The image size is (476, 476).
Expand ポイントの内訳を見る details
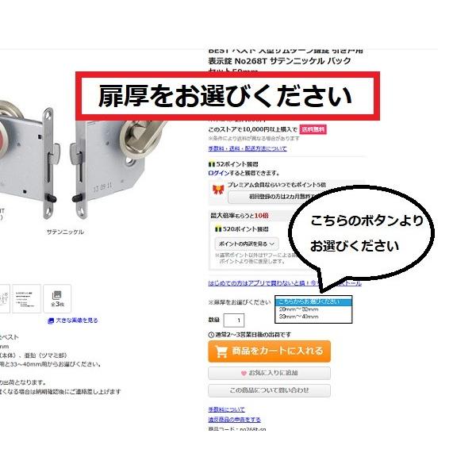click(x=247, y=244)
